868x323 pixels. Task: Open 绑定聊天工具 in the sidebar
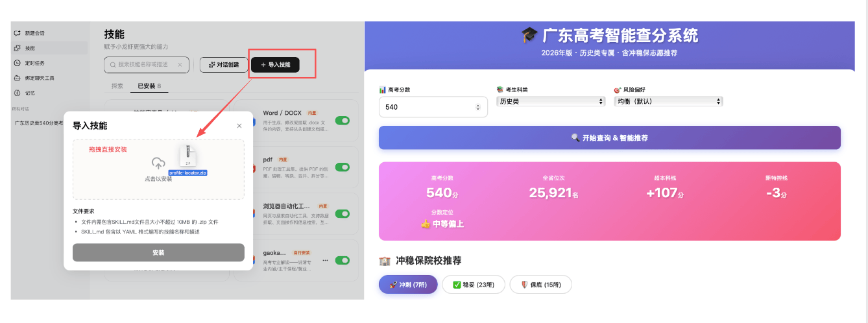39,78
